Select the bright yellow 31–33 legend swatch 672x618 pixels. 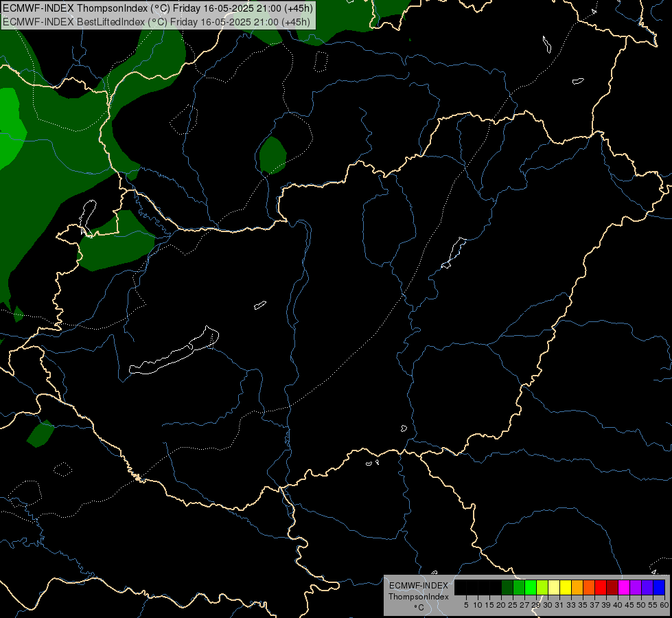click(566, 587)
